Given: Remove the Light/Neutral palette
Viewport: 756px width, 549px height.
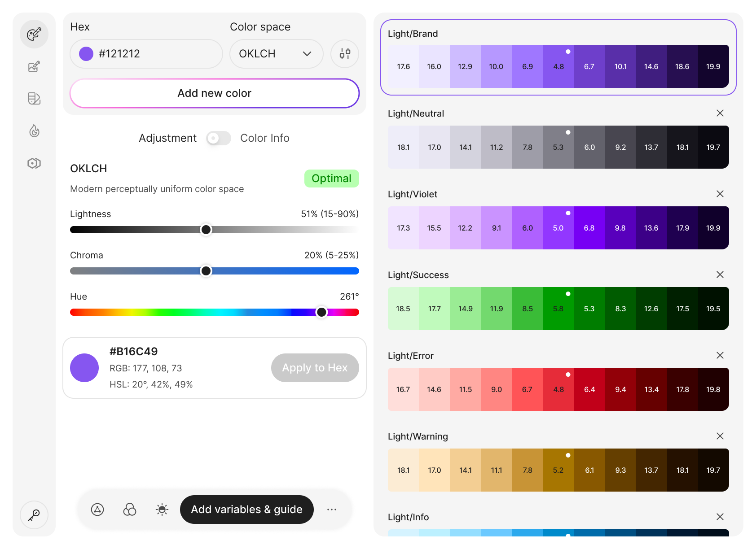Looking at the screenshot, I should 720,113.
